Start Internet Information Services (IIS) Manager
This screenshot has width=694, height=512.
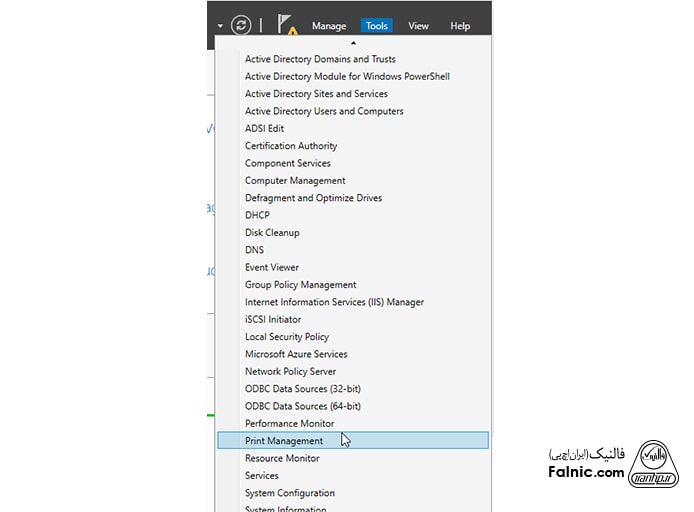pos(334,302)
